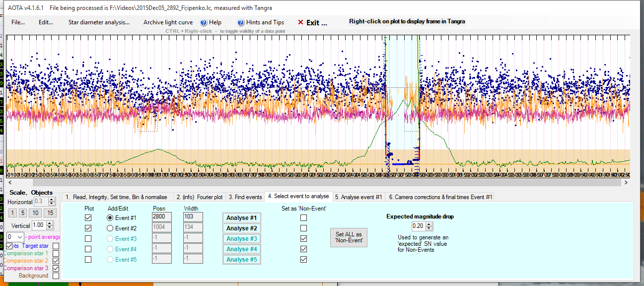The width and height of the screenshot is (644, 286).
Task: Set horizontal scale preset to 5
Action: pyautogui.click(x=22, y=213)
